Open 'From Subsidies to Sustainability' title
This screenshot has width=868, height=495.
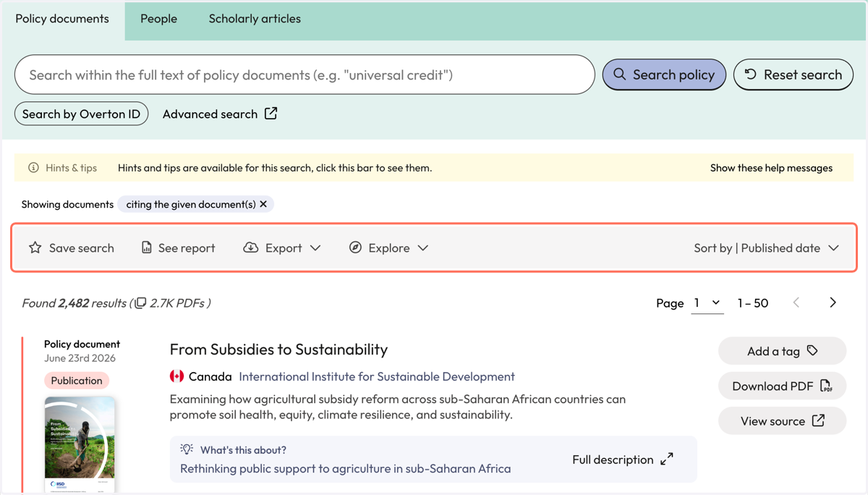coord(278,350)
